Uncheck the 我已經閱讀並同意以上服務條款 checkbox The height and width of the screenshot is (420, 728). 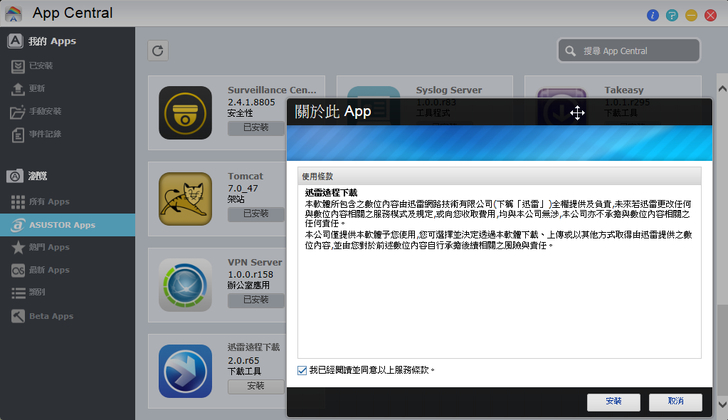(x=302, y=370)
